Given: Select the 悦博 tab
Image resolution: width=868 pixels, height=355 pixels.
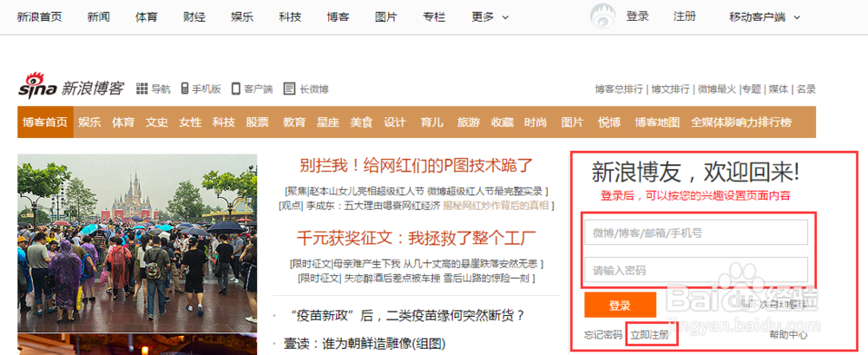Looking at the screenshot, I should click(x=609, y=122).
